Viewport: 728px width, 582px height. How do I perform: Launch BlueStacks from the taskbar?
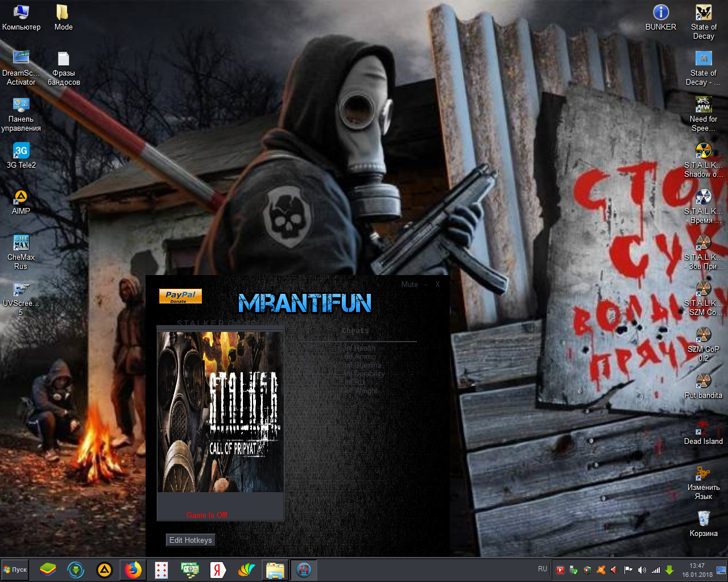[48, 569]
